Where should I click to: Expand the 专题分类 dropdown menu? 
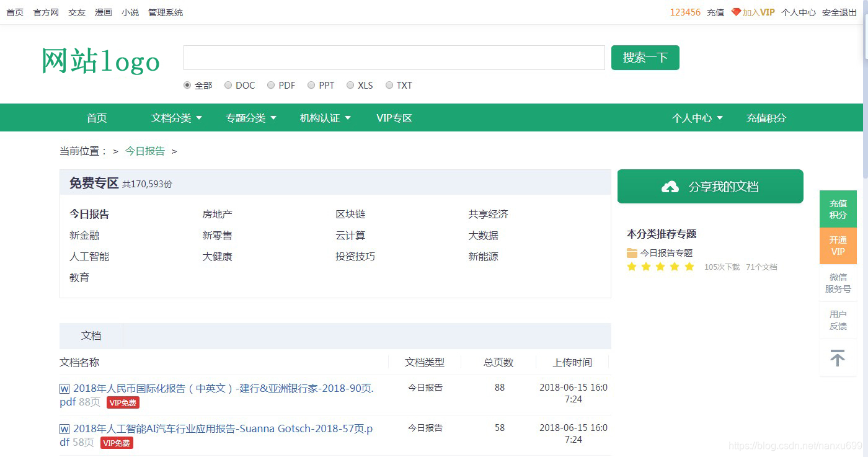251,118
